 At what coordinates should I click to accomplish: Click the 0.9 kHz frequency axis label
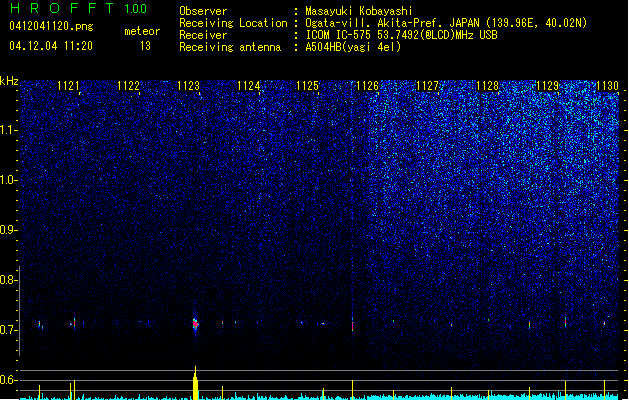pyautogui.click(x=9, y=230)
